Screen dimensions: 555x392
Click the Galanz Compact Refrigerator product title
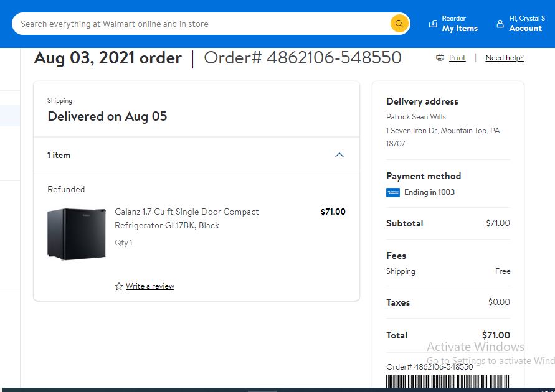[186, 218]
